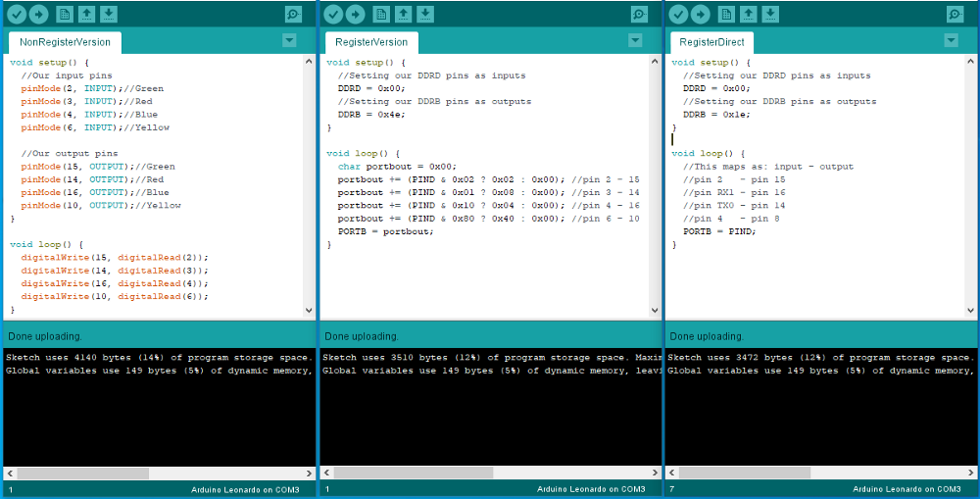Viewport: 980px width, 499px height.
Task: Click editor scroll up arrow in RegisterVersion
Action: (x=655, y=62)
